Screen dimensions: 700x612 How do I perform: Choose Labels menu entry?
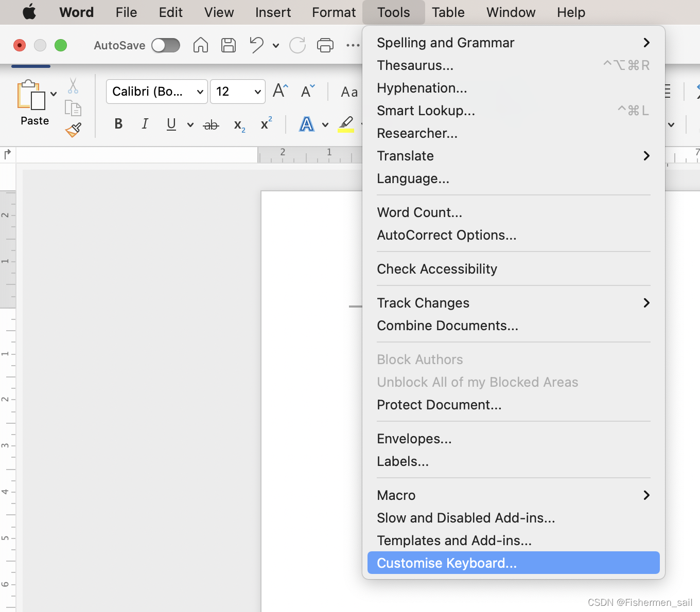[x=514, y=461]
